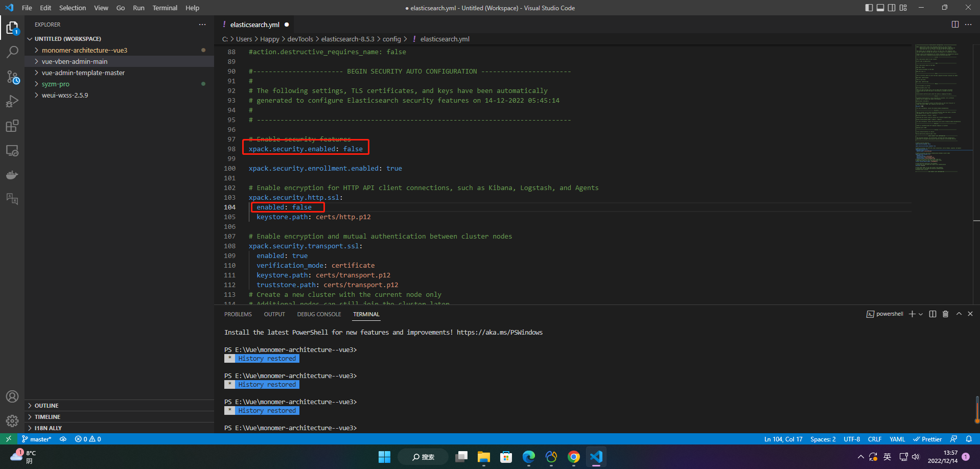Expand the vue-vben-admin-main folder
The width and height of the screenshot is (980, 469).
point(119,61)
